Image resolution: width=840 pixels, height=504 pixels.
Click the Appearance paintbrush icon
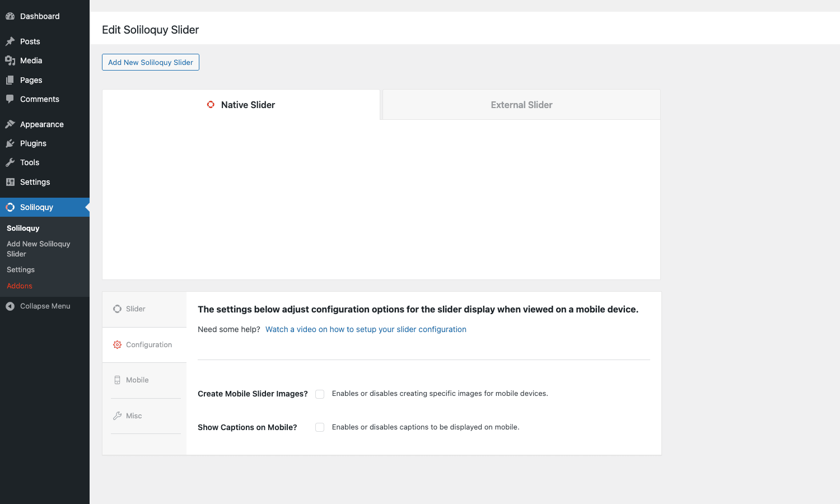coord(10,124)
